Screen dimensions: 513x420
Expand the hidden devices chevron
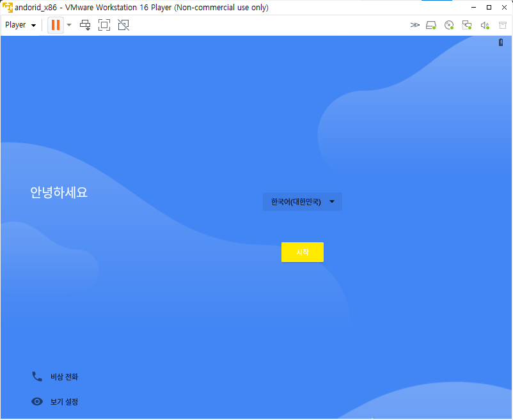click(415, 25)
